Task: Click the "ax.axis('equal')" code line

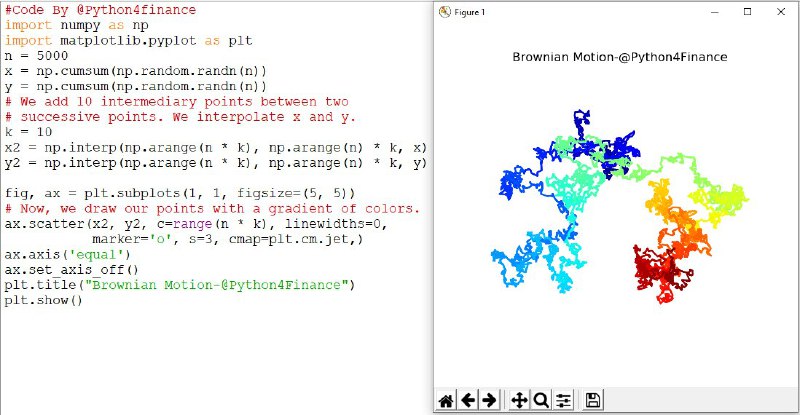Action: [68, 254]
